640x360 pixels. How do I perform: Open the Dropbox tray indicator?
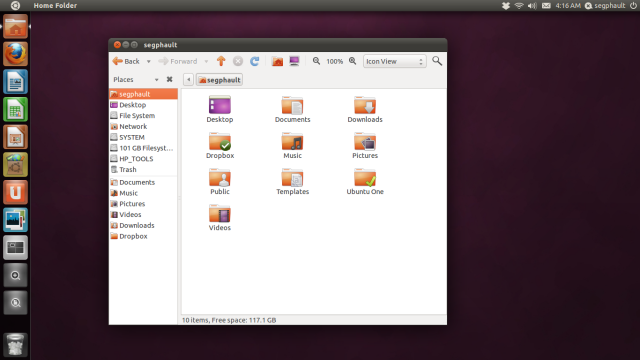click(506, 6)
